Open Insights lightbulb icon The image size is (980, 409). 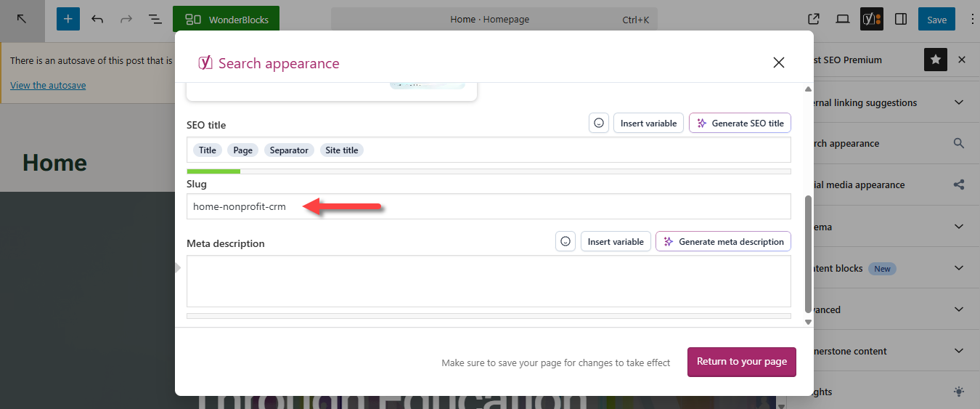tap(959, 392)
